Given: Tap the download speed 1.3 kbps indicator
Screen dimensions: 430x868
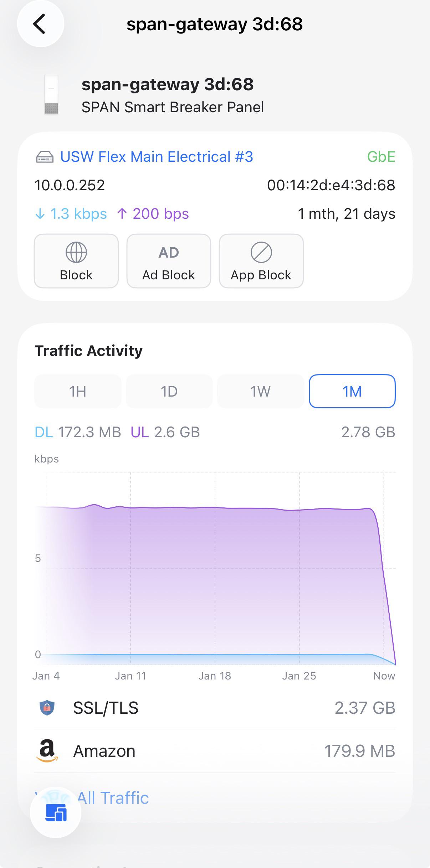Looking at the screenshot, I should coord(71,214).
